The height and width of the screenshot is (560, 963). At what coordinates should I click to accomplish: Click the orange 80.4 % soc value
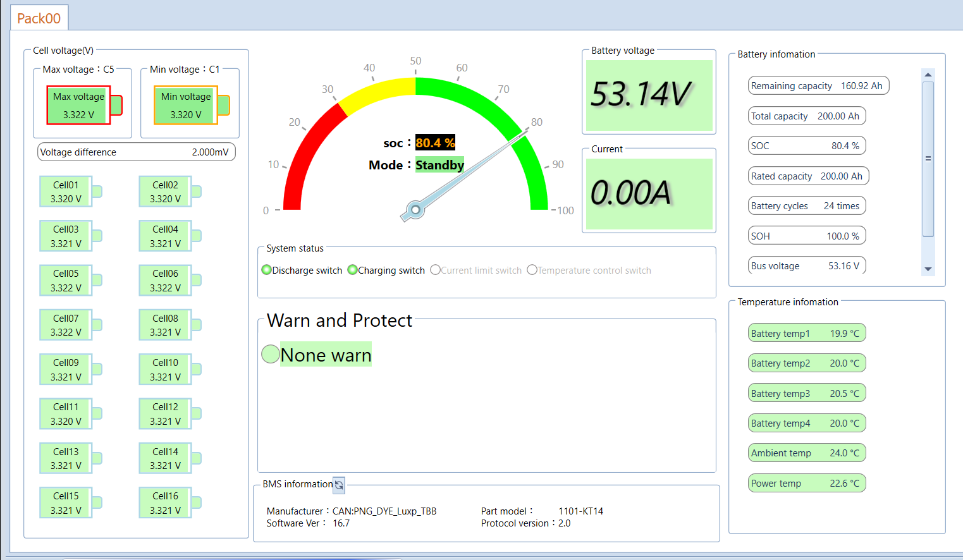point(435,143)
